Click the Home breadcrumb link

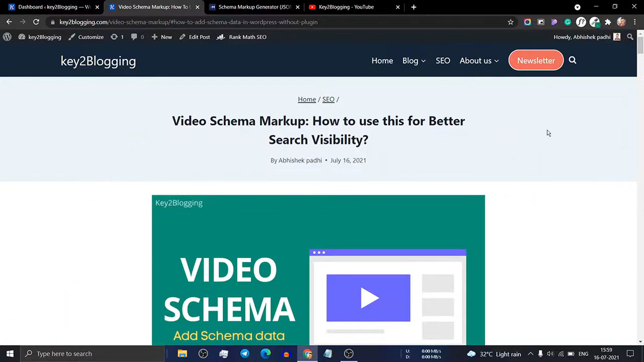point(307,99)
